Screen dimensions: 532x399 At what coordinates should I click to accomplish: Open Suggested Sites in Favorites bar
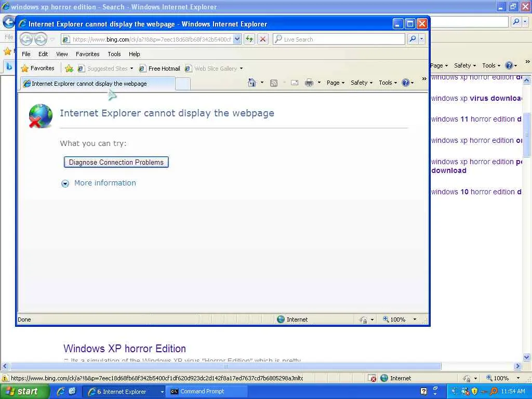(105, 69)
